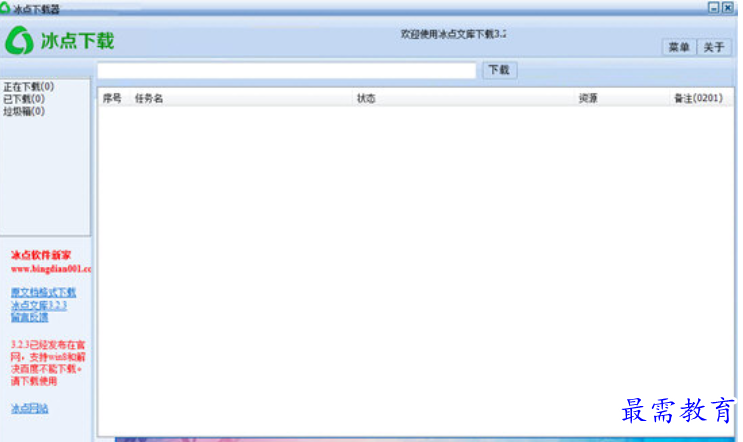Screen dimensions: 743x442
Task: Click the small app icon in title bar
Action: click(5, 8)
